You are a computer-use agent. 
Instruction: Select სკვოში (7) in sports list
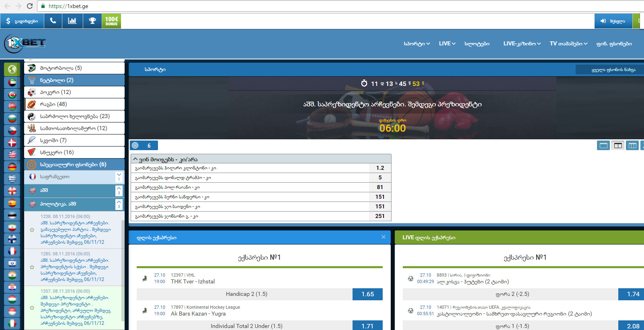point(74,141)
